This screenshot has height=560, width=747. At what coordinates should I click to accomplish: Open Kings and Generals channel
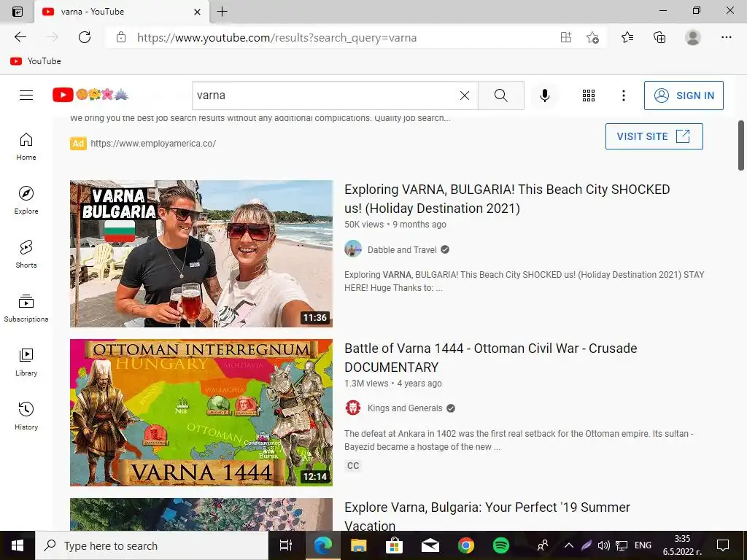click(x=405, y=408)
